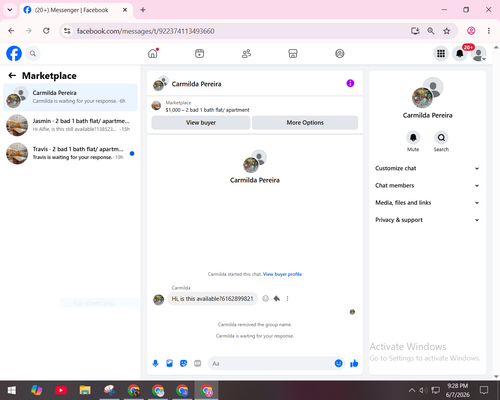
Task: Click the More Options button
Action: (x=305, y=123)
